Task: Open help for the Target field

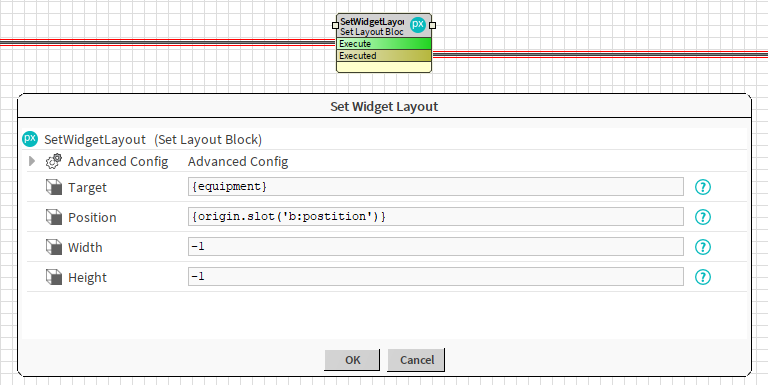Action: pyautogui.click(x=703, y=187)
